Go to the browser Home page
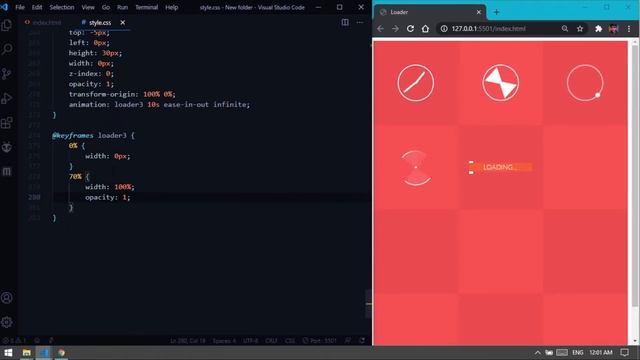This screenshot has width=640, height=360. pyautogui.click(x=425, y=29)
